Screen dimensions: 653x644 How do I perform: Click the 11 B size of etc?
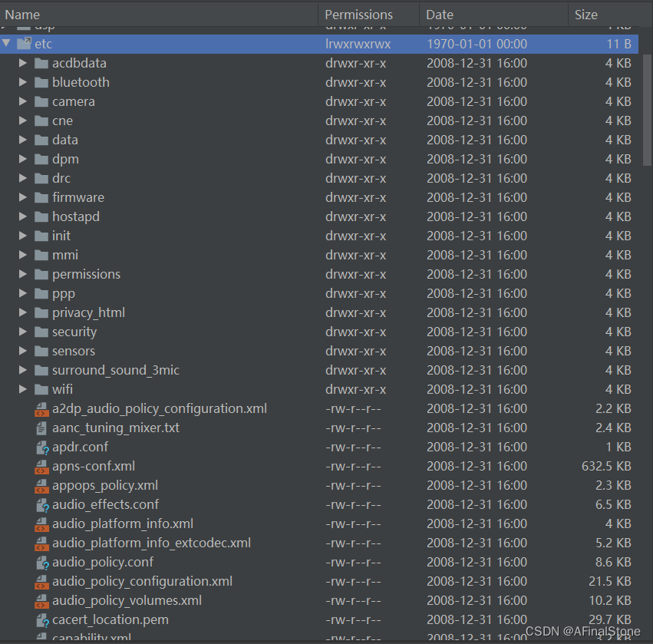[618, 44]
